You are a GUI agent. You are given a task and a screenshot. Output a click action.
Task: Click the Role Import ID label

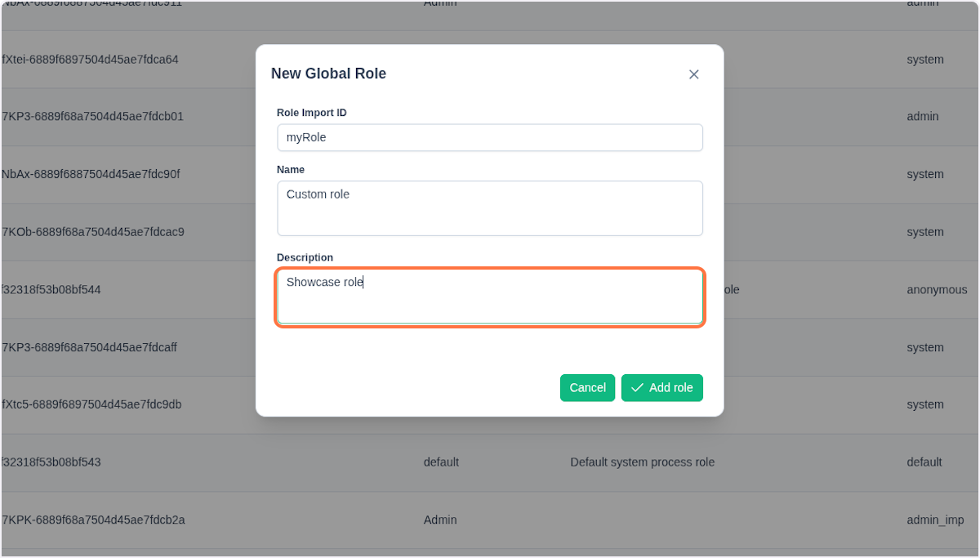(311, 112)
